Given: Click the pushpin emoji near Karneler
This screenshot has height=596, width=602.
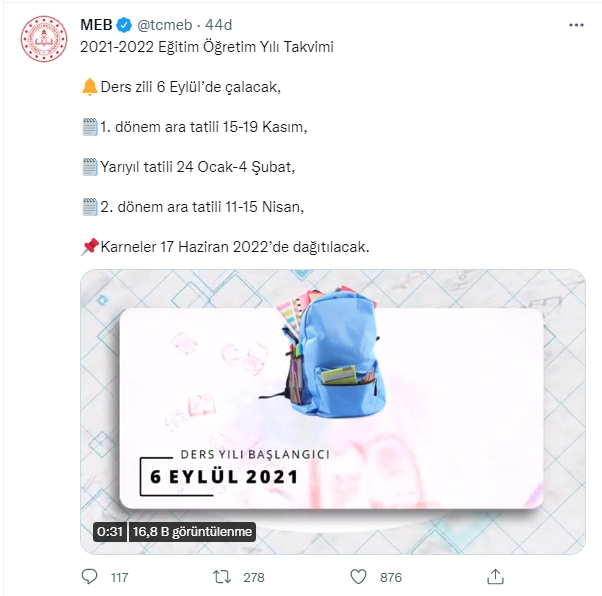Looking at the screenshot, I should click(90, 247).
